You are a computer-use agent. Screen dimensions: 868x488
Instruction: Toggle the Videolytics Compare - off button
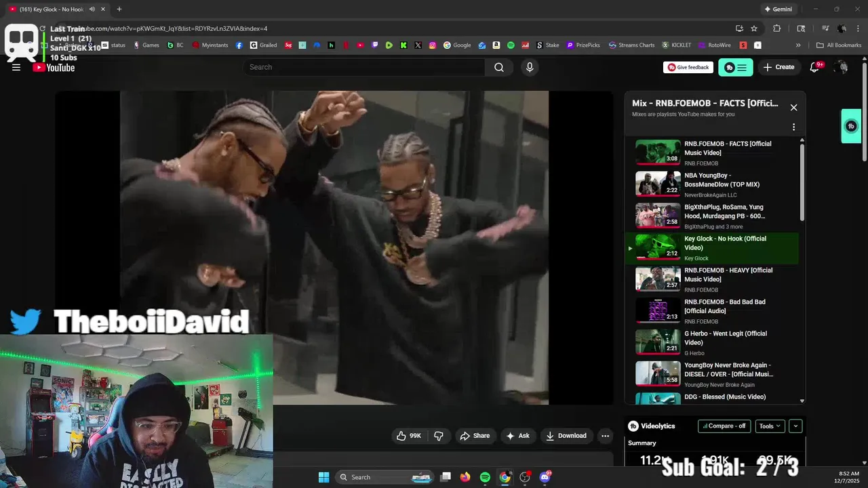724,426
